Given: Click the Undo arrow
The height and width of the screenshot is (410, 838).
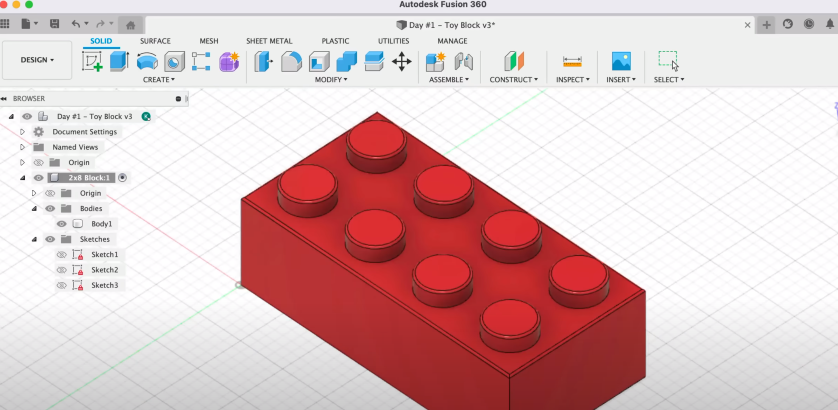Looking at the screenshot, I should tap(76, 24).
